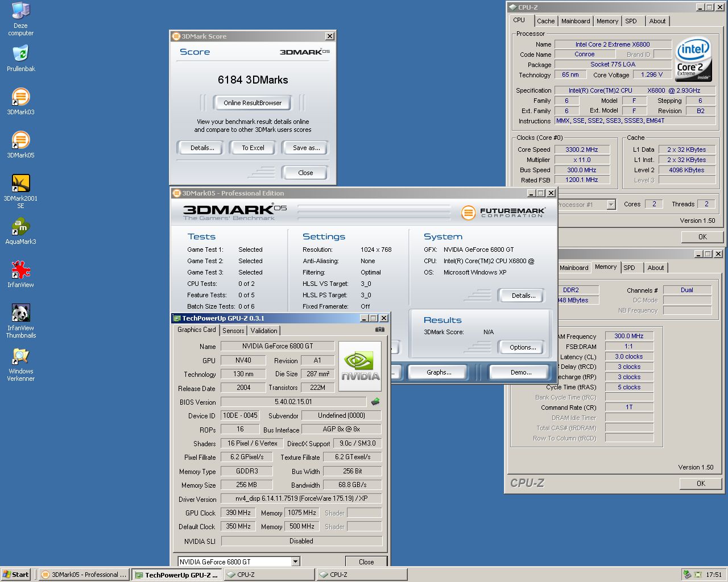Click the GPU-Z BIOS save chip icon
Screen dimensions: 728x582
375,402
